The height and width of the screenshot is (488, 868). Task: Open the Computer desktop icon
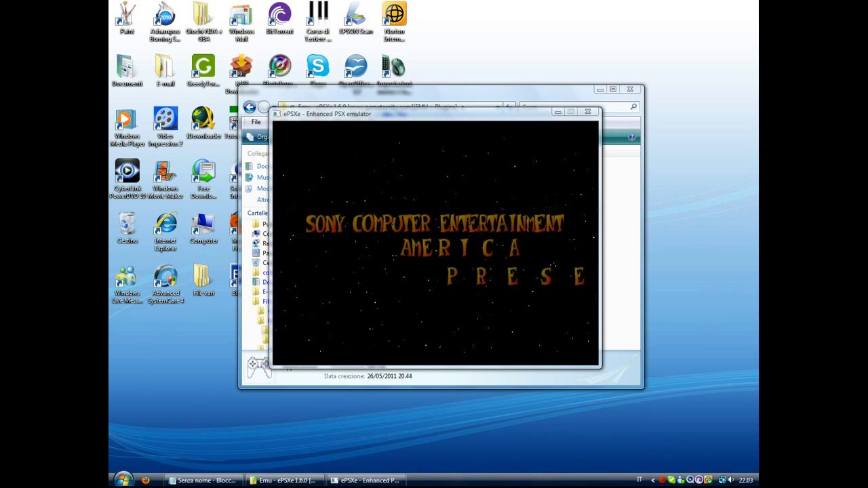(x=203, y=228)
